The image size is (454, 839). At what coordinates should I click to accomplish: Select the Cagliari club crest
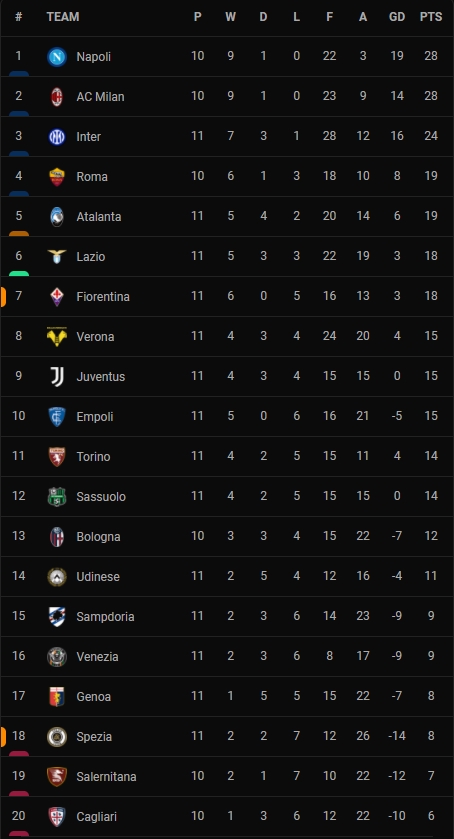click(x=57, y=817)
